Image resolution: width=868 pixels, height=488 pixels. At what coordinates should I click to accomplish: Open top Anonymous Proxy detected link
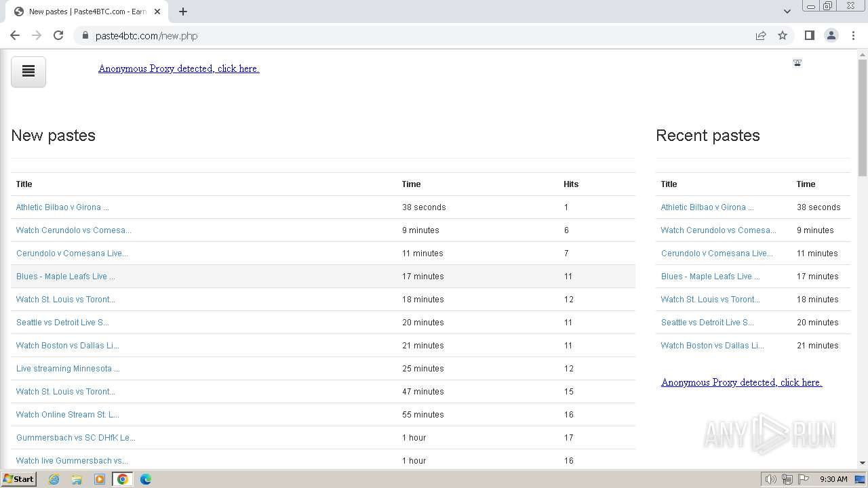click(178, 68)
